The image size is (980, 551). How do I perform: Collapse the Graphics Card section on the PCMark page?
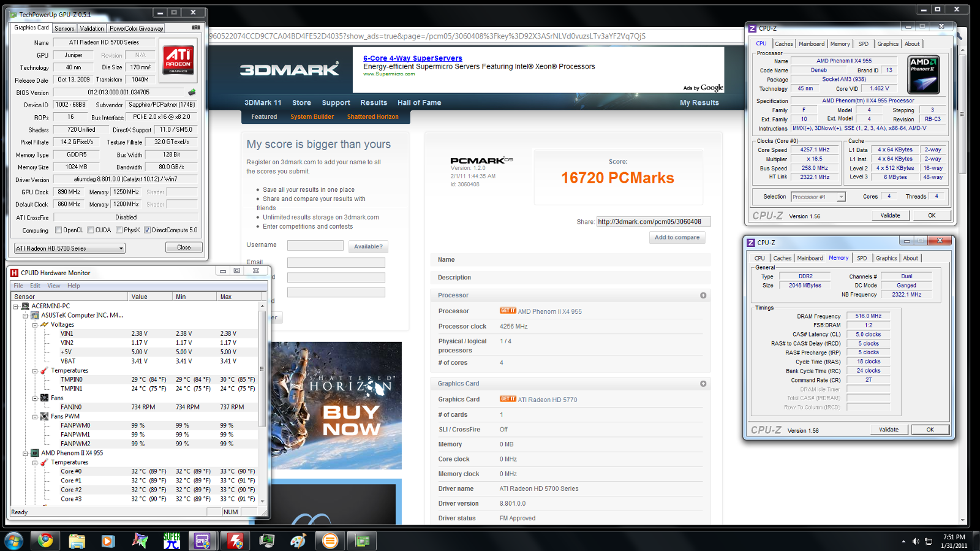703,384
